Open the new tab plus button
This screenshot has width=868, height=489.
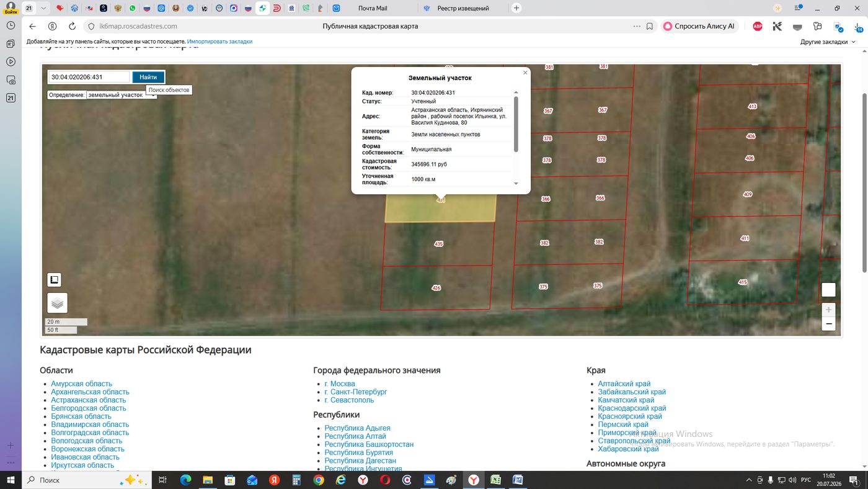point(516,8)
